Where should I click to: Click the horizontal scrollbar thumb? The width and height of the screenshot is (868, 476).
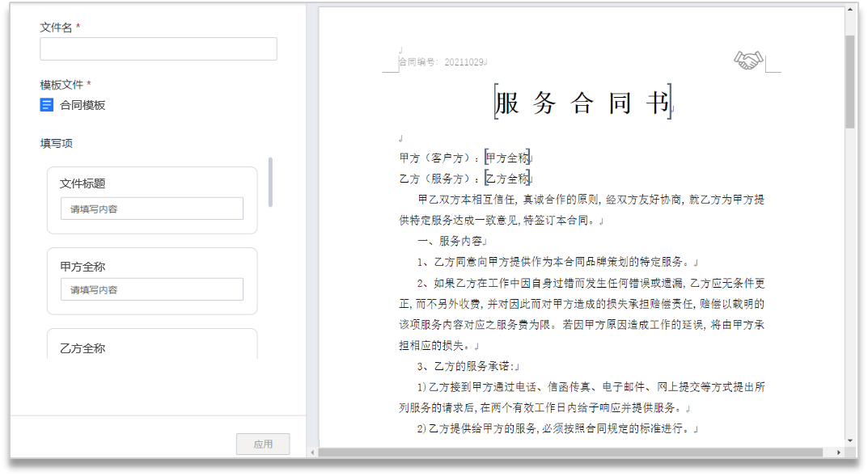coord(570,453)
